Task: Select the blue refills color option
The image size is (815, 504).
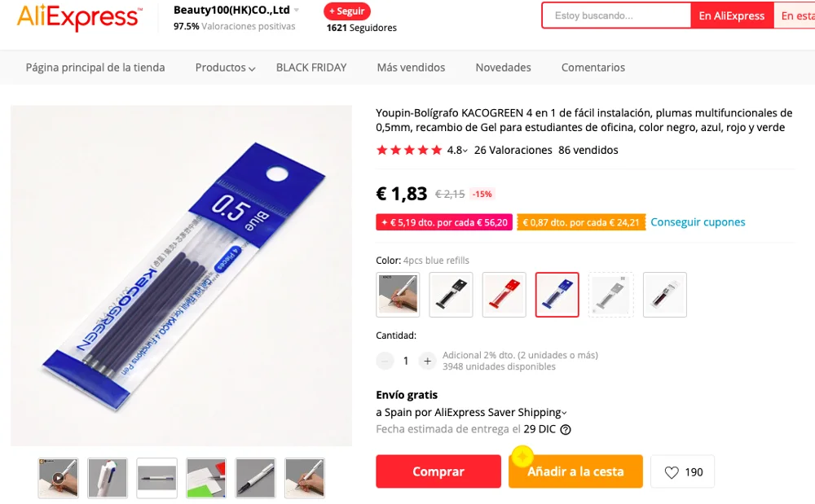Action: click(557, 294)
